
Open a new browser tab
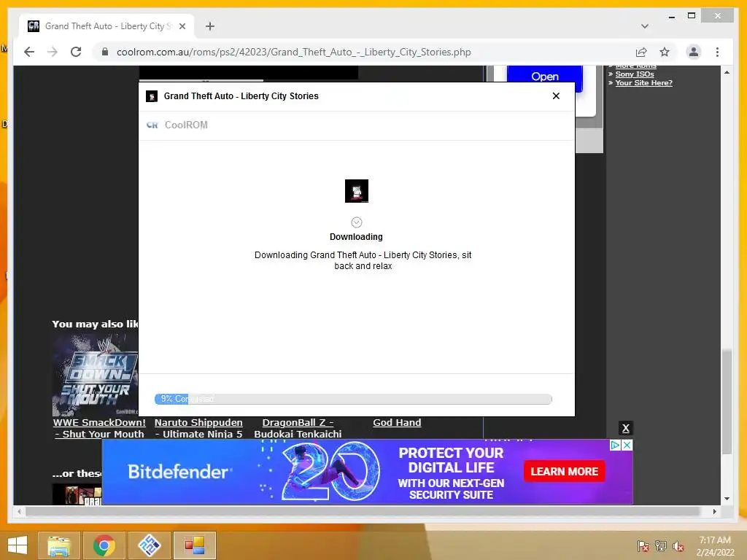(x=210, y=26)
